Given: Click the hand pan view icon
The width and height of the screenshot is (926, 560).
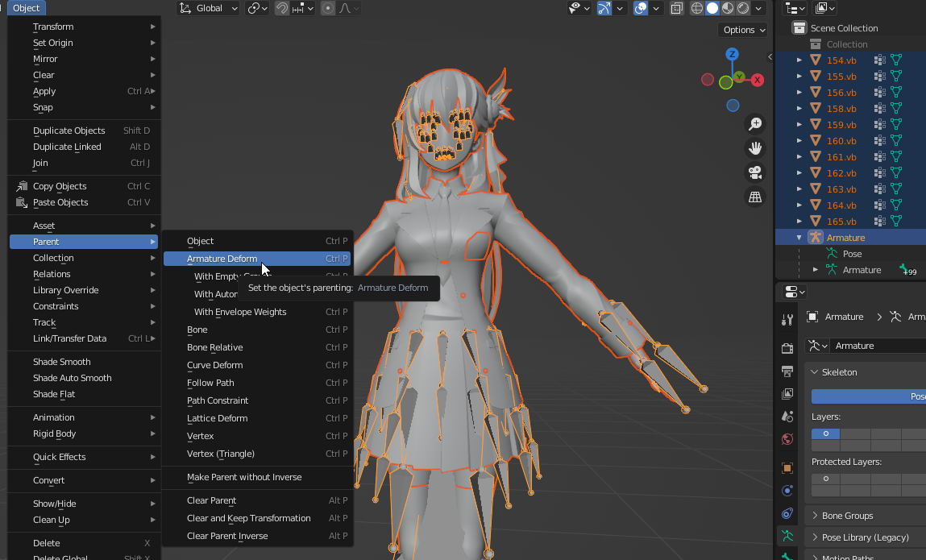Looking at the screenshot, I should [x=755, y=148].
